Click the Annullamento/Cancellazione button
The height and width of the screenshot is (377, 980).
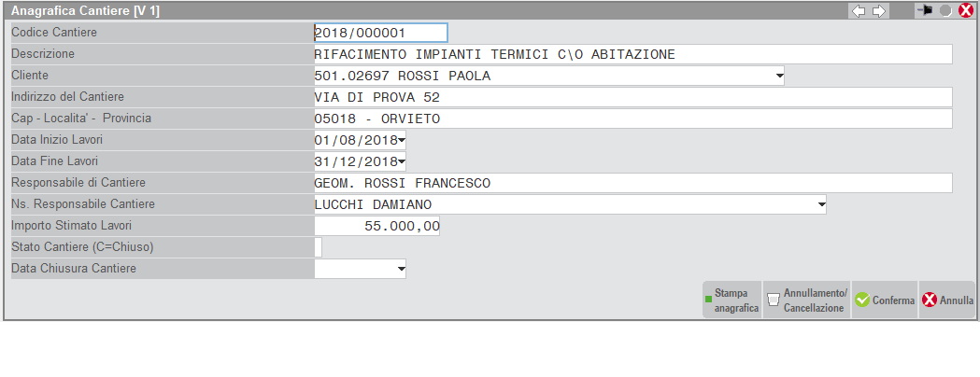click(x=807, y=300)
